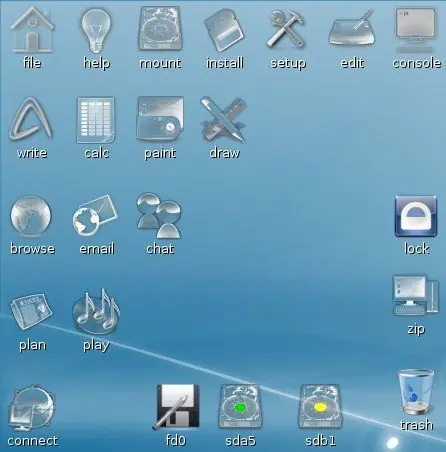Open the help lightbulb icon
The height and width of the screenshot is (452, 446).
[96, 31]
